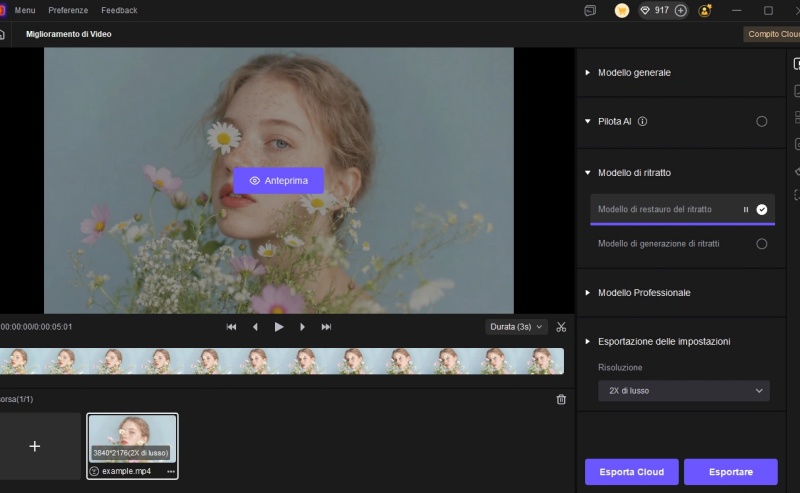Open the user account avatar icon
800x493 pixels.
pos(705,10)
